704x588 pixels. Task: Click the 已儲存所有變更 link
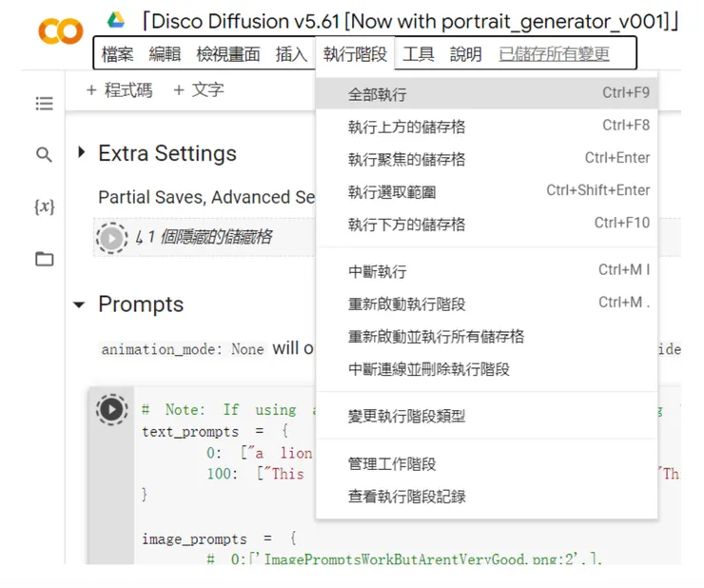point(554,54)
